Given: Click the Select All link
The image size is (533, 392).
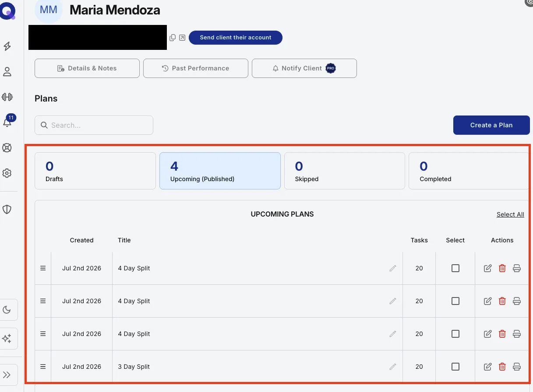Looking at the screenshot, I should click(x=510, y=214).
